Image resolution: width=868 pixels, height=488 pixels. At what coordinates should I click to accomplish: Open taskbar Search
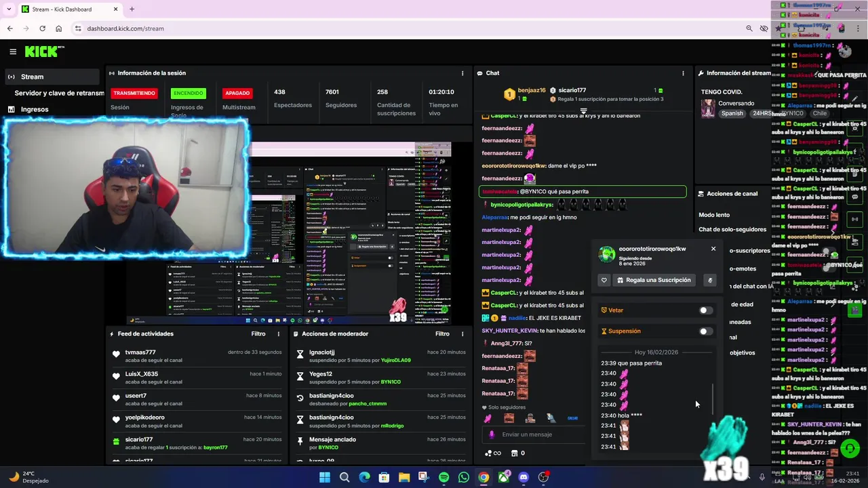tap(344, 477)
